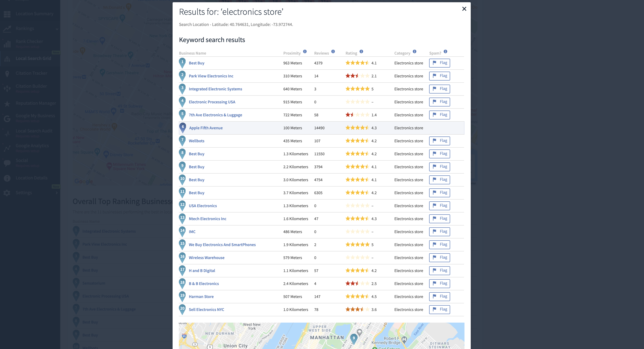Image resolution: width=644 pixels, height=349 pixels.
Task: Click Wellbots '435 Meters' proximity cell
Action: 292,141
